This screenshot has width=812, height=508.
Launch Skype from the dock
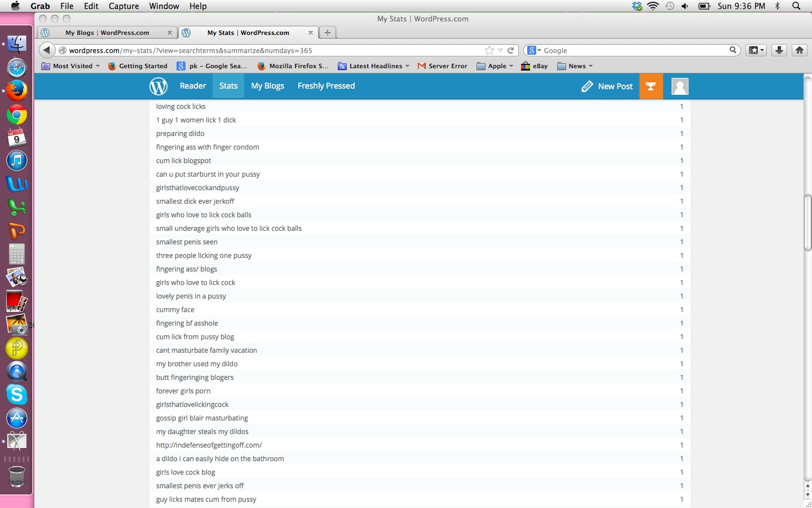pos(16,395)
